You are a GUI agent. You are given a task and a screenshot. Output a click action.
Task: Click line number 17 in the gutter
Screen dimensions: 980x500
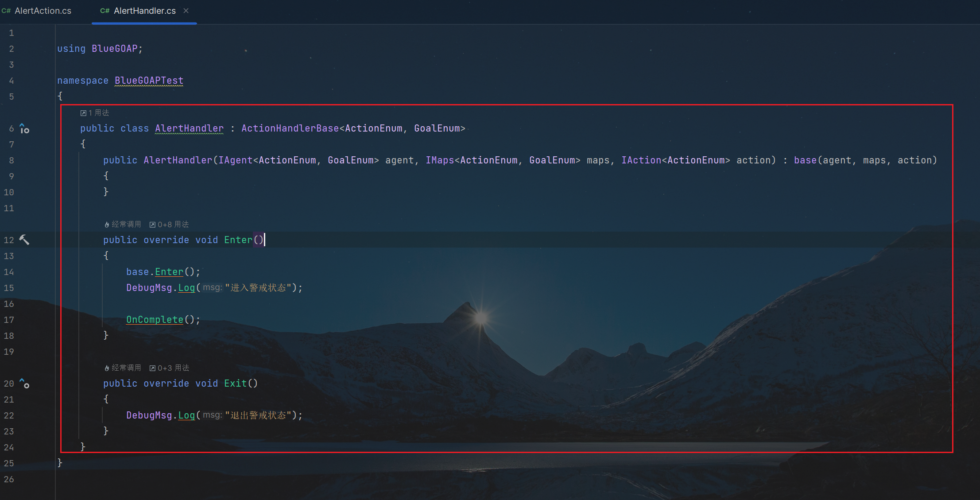(x=9, y=320)
